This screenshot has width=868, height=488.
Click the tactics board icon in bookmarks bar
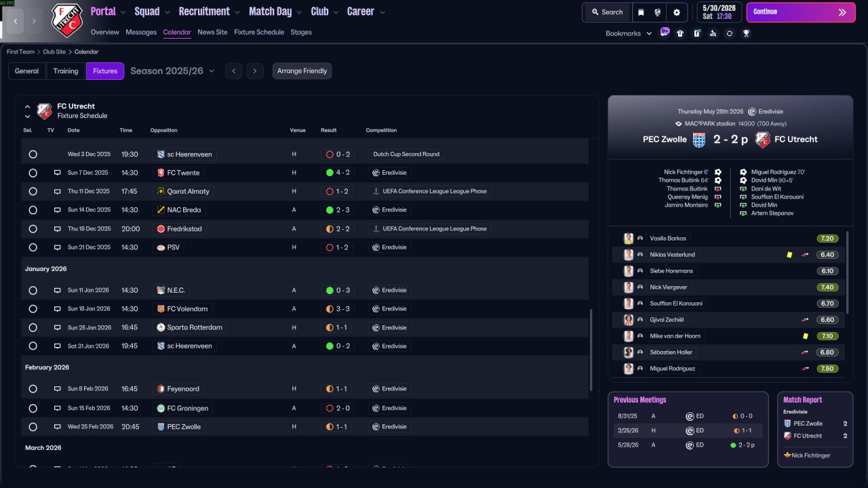(x=696, y=33)
